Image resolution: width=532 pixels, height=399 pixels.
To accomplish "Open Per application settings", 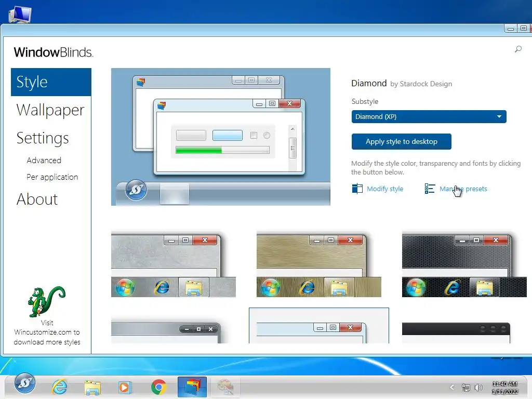I will pyautogui.click(x=52, y=177).
